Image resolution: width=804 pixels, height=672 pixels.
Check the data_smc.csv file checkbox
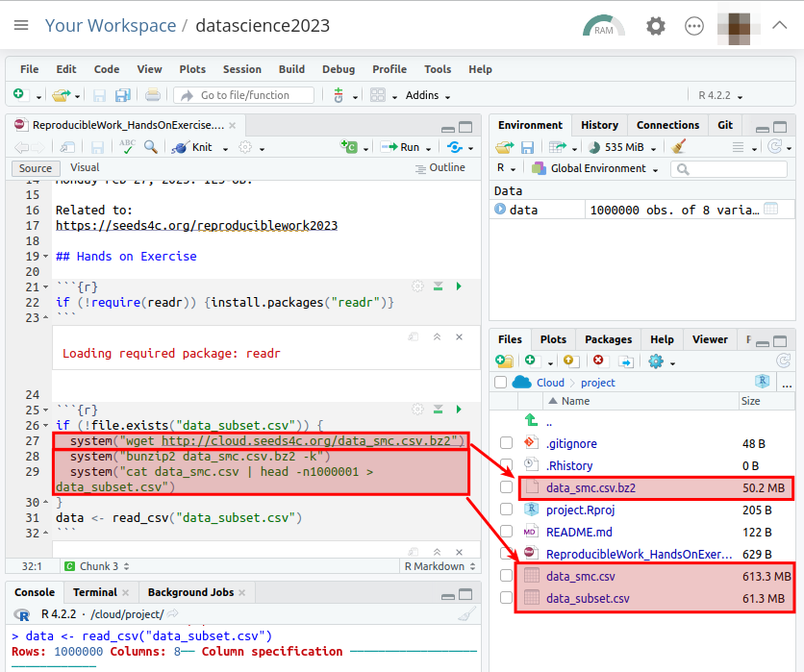[506, 576]
